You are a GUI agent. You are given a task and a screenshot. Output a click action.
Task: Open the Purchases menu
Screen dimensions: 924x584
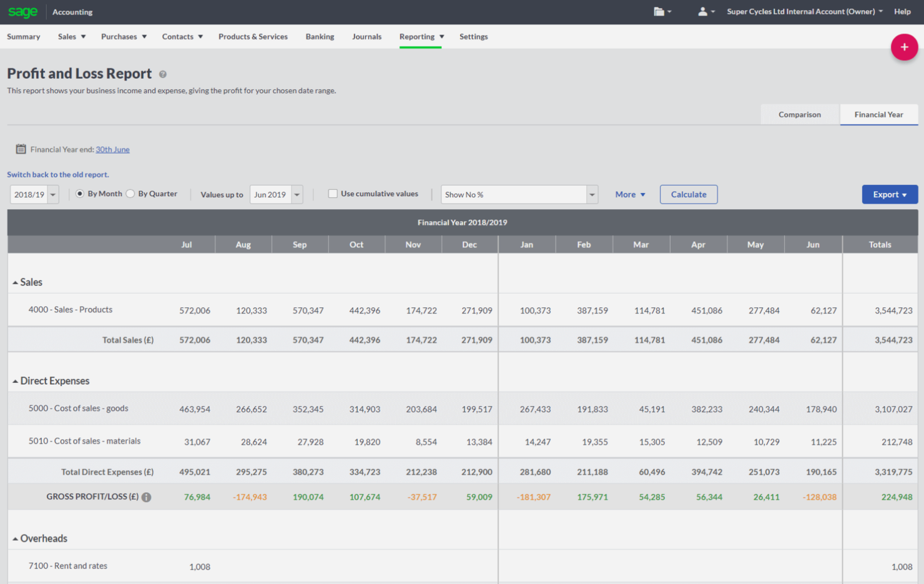click(x=124, y=37)
